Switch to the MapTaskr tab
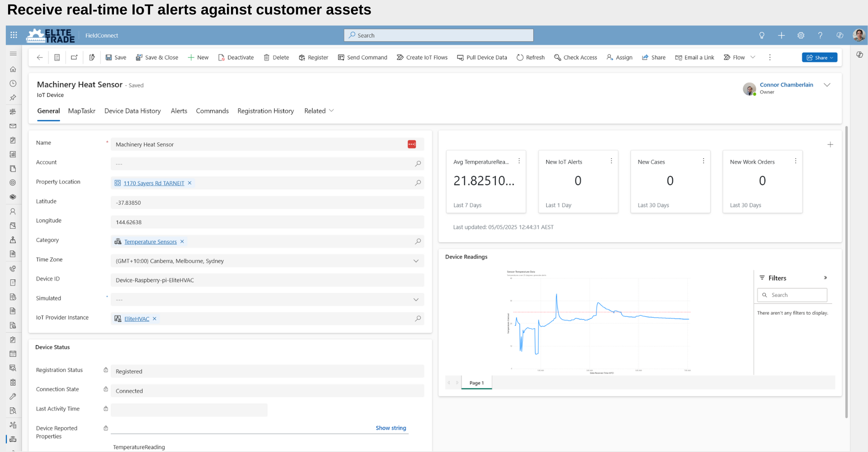 (x=82, y=111)
